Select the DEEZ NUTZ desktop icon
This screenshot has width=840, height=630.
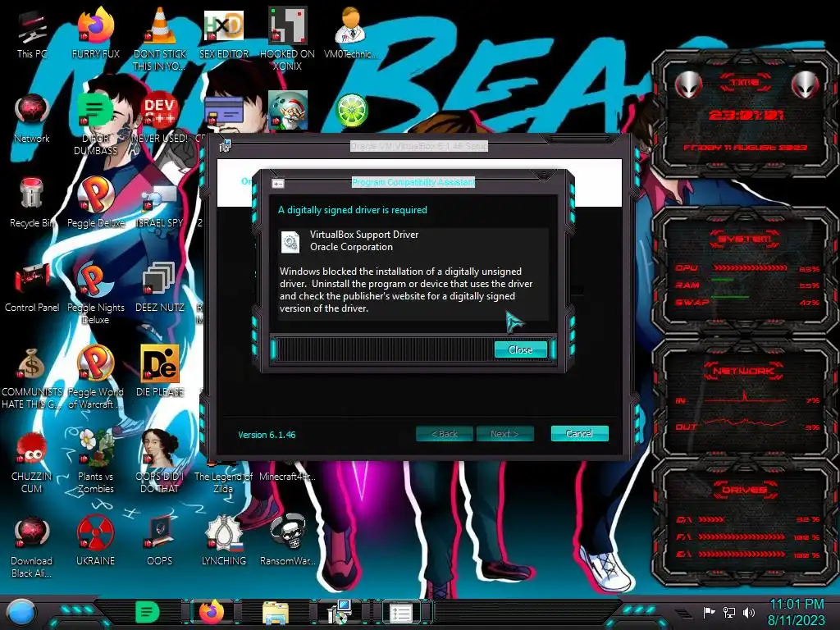160,288
